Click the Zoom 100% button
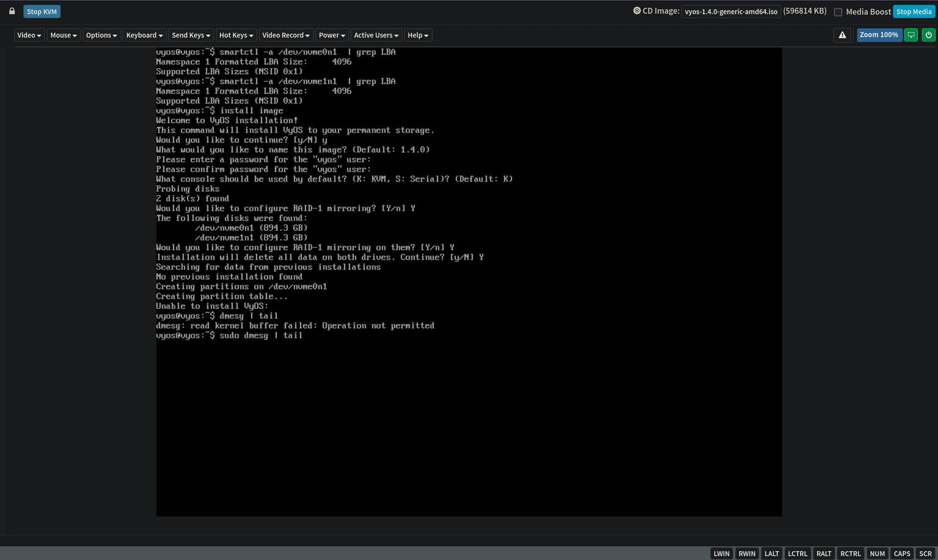This screenshot has width=938, height=560. coord(878,35)
